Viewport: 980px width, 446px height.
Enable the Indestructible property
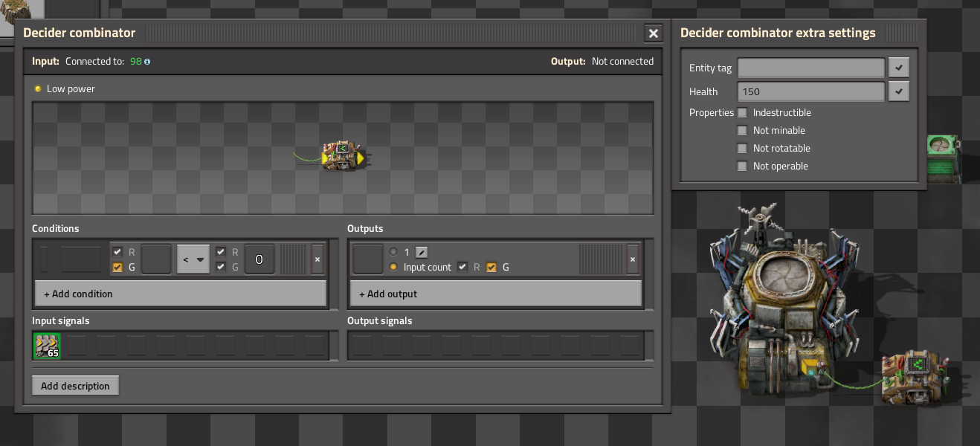(742, 113)
